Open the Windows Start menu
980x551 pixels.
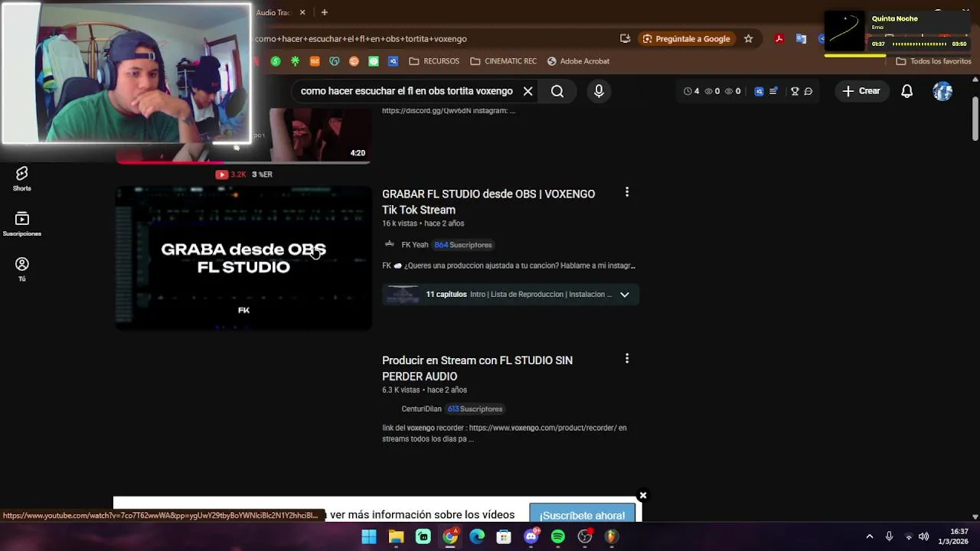(x=369, y=536)
